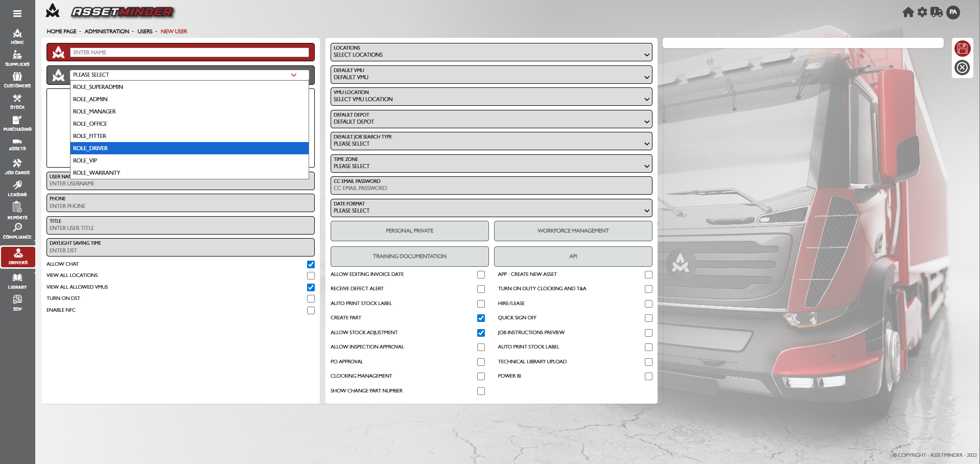The height and width of the screenshot is (464, 980).
Task: Open the Time Zone dropdown
Action: [491, 163]
